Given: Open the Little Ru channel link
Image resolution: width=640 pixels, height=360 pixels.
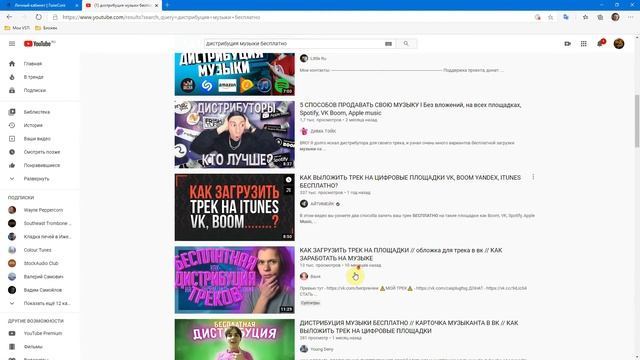Looking at the screenshot, I should tap(318, 58).
